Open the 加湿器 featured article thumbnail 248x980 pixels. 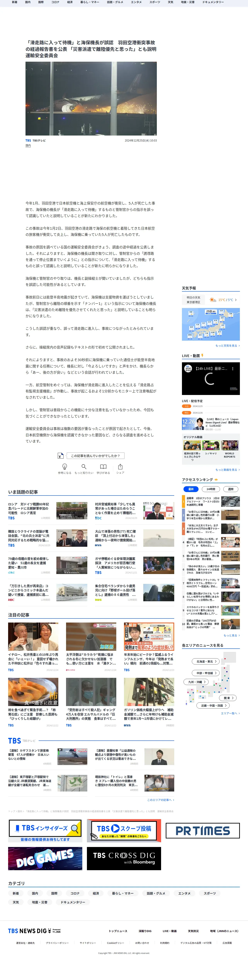pos(91,637)
